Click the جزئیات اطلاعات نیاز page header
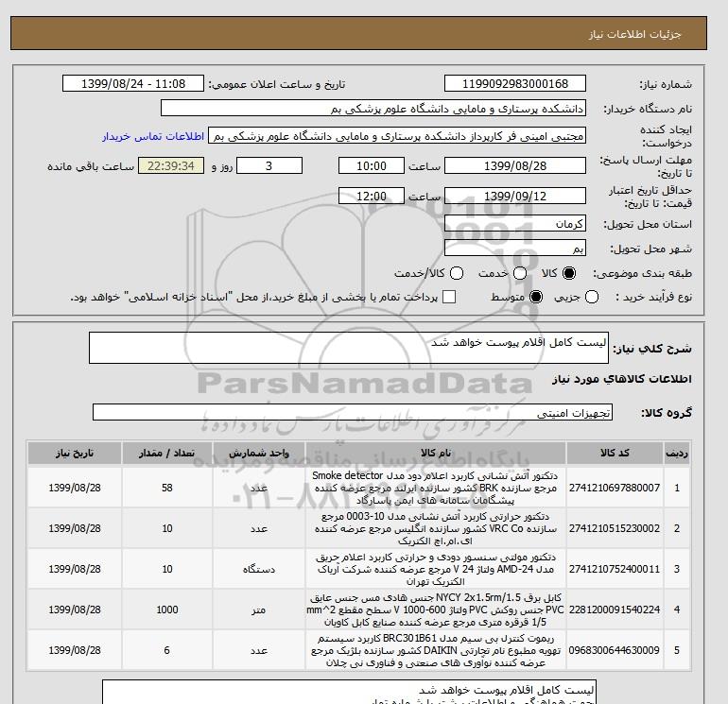Screen dimensions: 728x704 [634, 34]
